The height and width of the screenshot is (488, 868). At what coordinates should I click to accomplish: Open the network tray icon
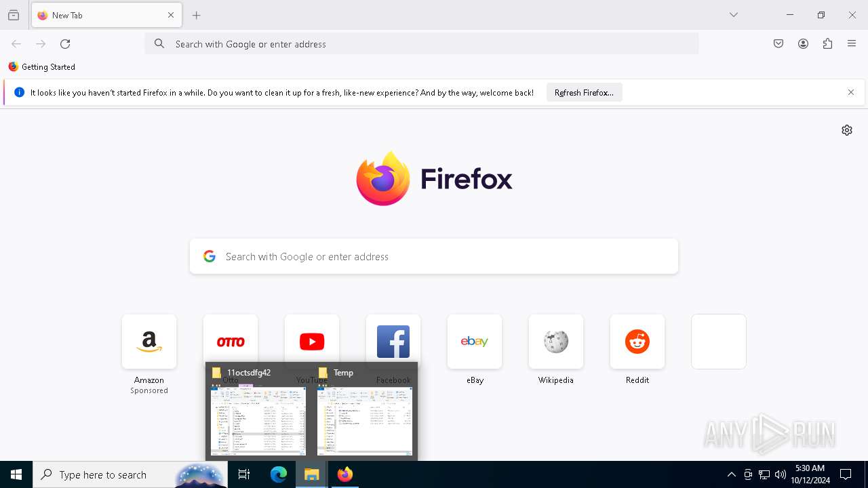[x=764, y=474]
